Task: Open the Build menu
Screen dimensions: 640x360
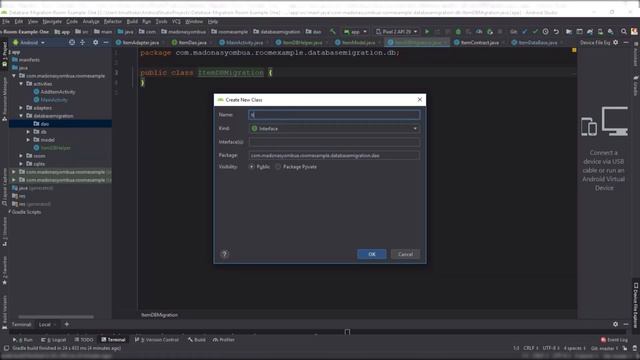Action: point(132,21)
